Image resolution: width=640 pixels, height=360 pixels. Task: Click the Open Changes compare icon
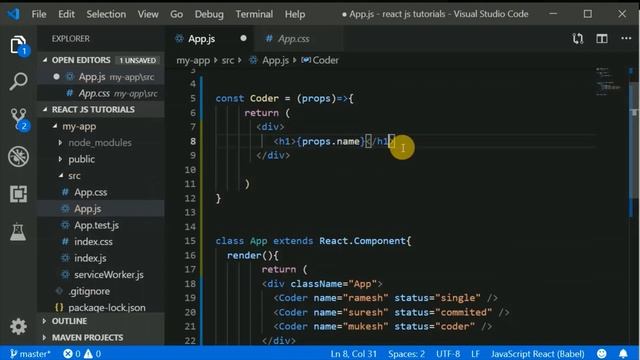(578, 39)
